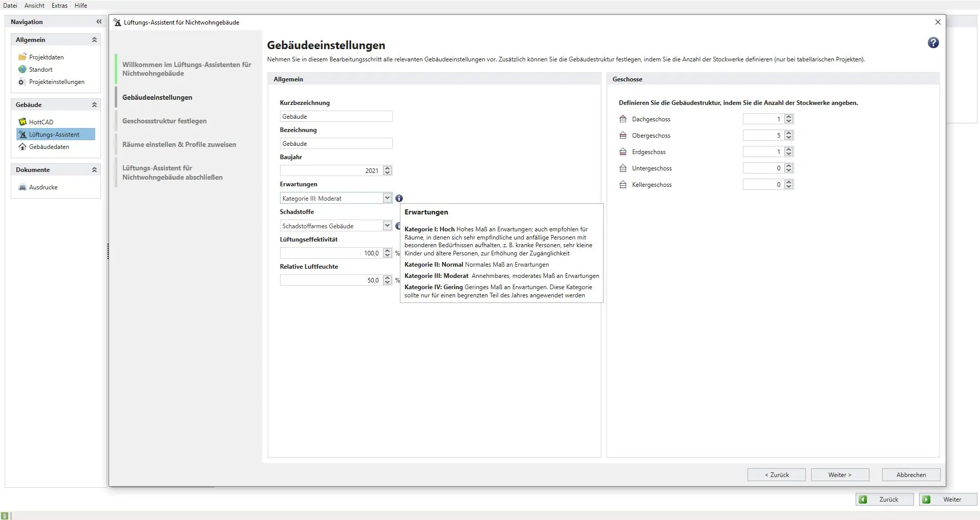Image resolution: width=980 pixels, height=520 pixels.
Task: Open the Erwartungen category dropdown
Action: coord(387,199)
